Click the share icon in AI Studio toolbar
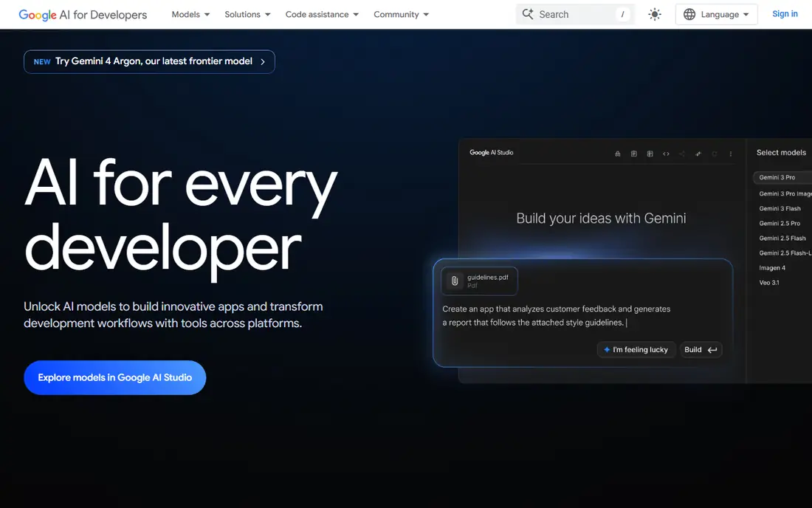 [x=682, y=154]
